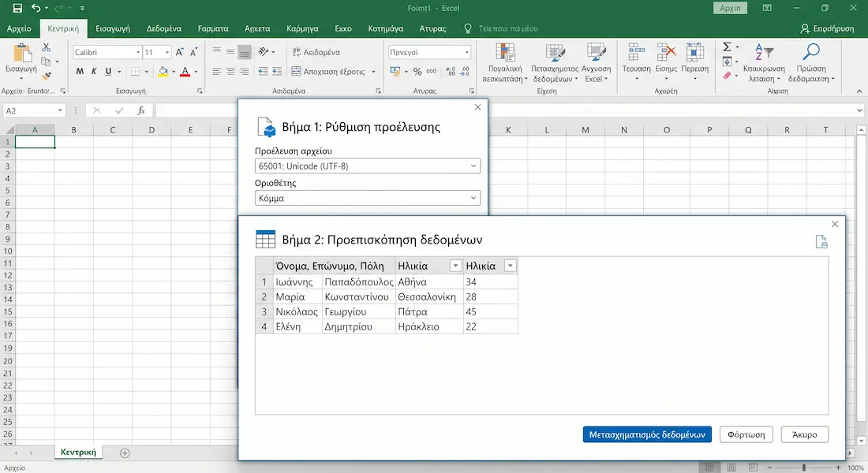868x473 pixels.
Task: Click the fx insert function icon
Action: (x=141, y=110)
